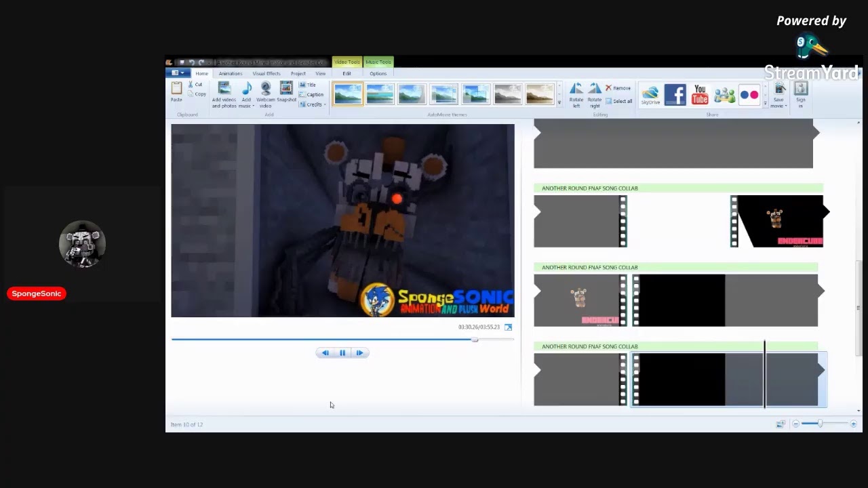Remove the selected item
868x488 pixels.
pos(618,88)
